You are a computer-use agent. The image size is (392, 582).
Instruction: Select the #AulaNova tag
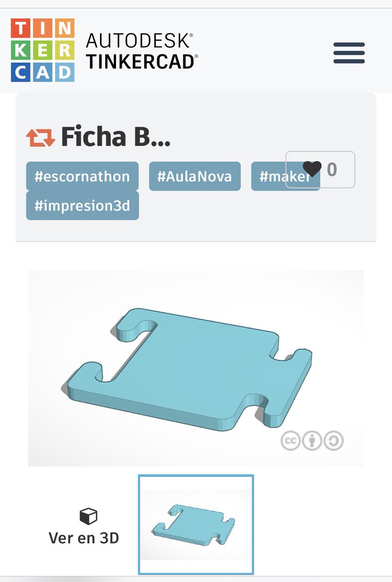coord(195,176)
